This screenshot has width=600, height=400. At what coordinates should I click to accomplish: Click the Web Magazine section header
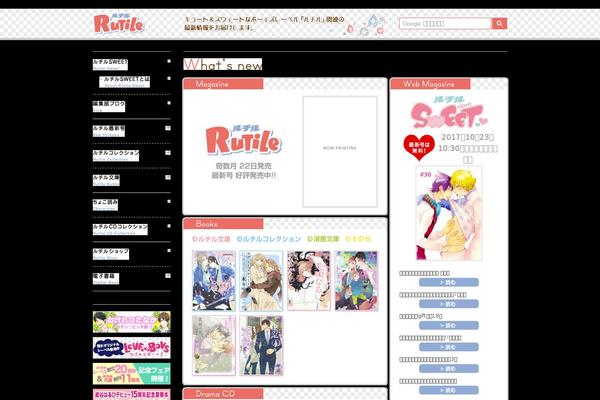click(430, 84)
